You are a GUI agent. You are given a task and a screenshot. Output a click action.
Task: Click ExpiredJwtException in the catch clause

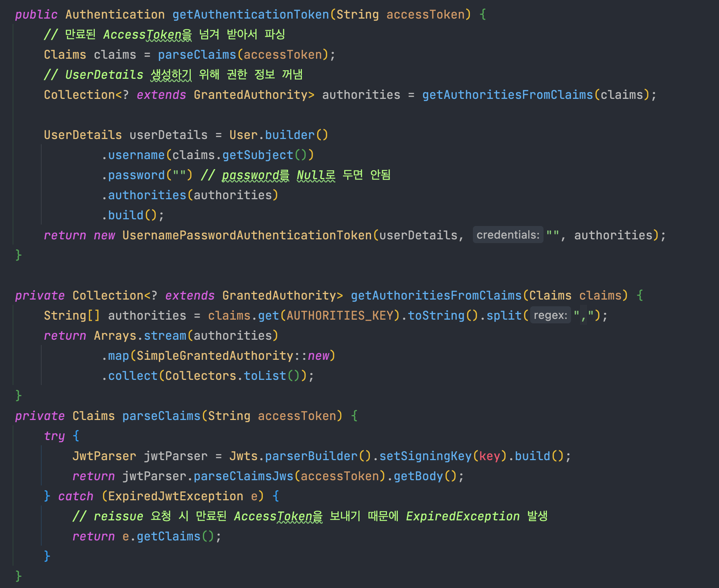pyautogui.click(x=175, y=496)
